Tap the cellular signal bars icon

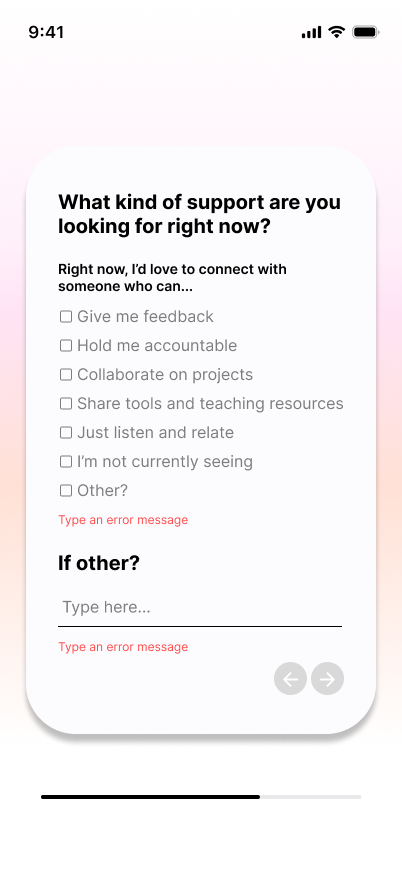coord(311,32)
